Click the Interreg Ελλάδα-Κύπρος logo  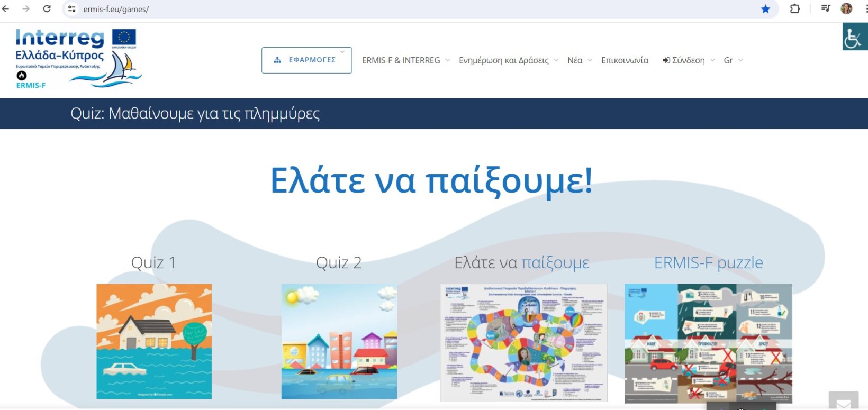pos(76,58)
